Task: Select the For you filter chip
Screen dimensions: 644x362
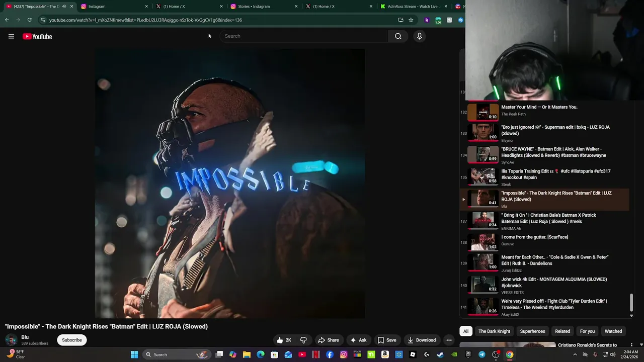Action: click(x=587, y=331)
